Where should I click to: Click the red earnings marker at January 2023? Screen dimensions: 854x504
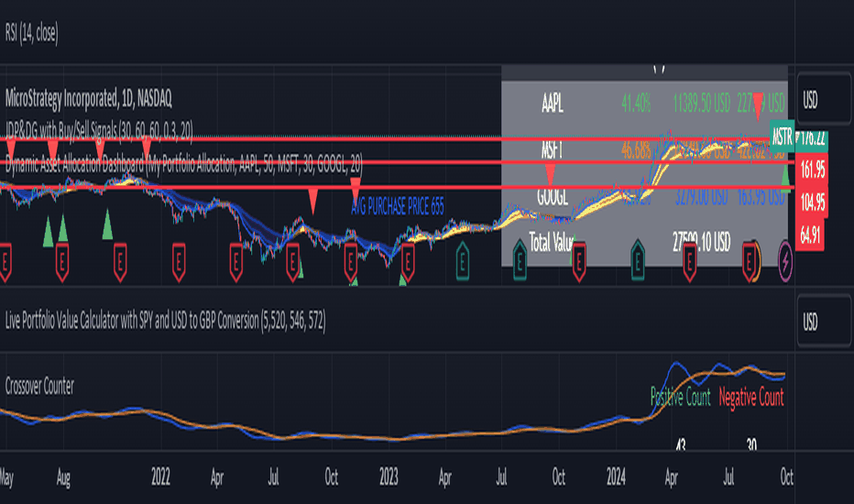(x=408, y=262)
